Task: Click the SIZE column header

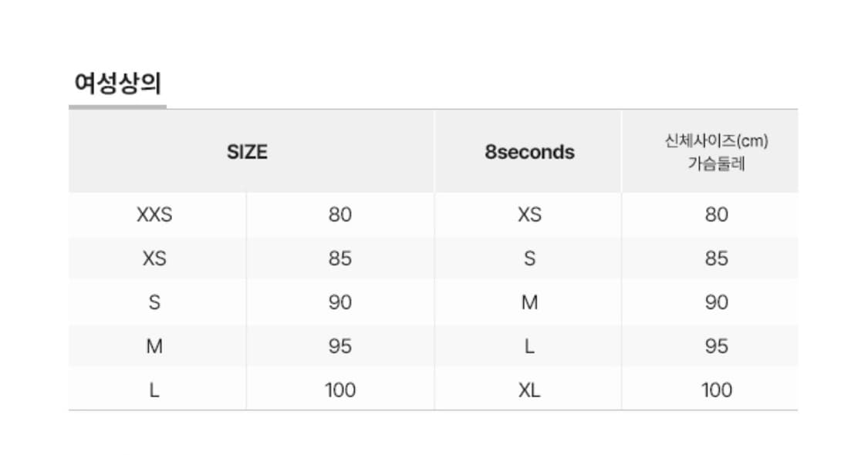Action: [x=247, y=152]
